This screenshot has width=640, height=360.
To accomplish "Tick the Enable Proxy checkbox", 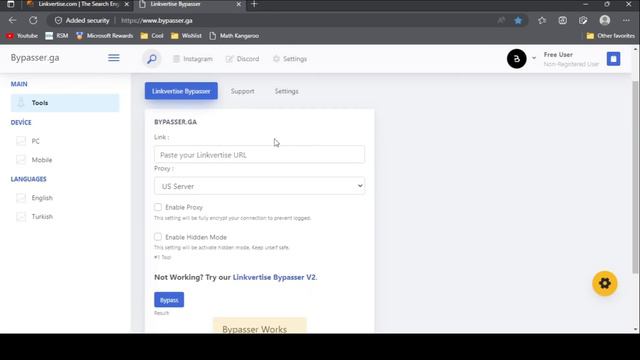I will [x=158, y=207].
